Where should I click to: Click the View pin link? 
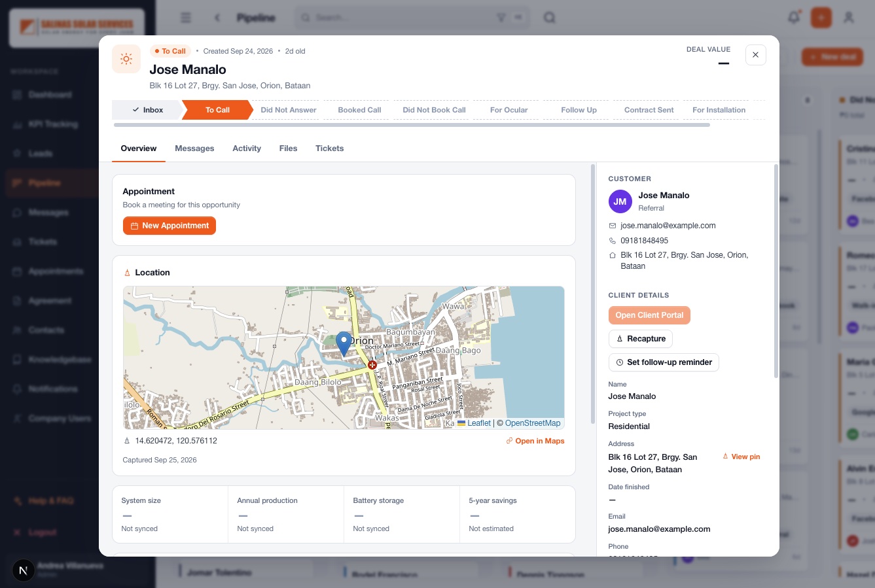(741, 457)
